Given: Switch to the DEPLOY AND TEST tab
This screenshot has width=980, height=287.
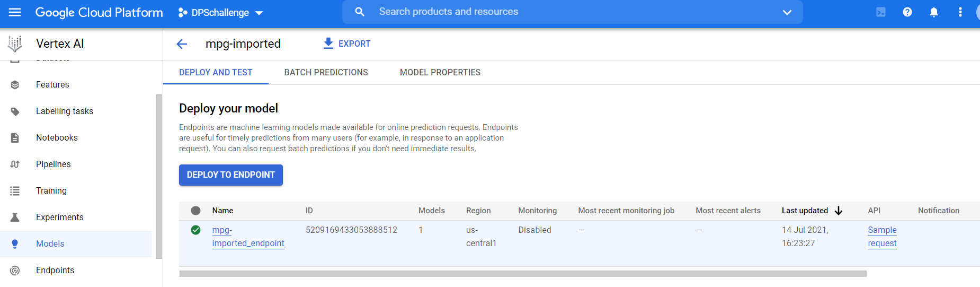Looking at the screenshot, I should 216,72.
